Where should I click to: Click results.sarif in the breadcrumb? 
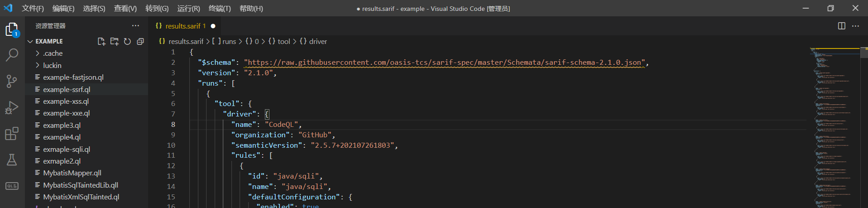tap(186, 41)
